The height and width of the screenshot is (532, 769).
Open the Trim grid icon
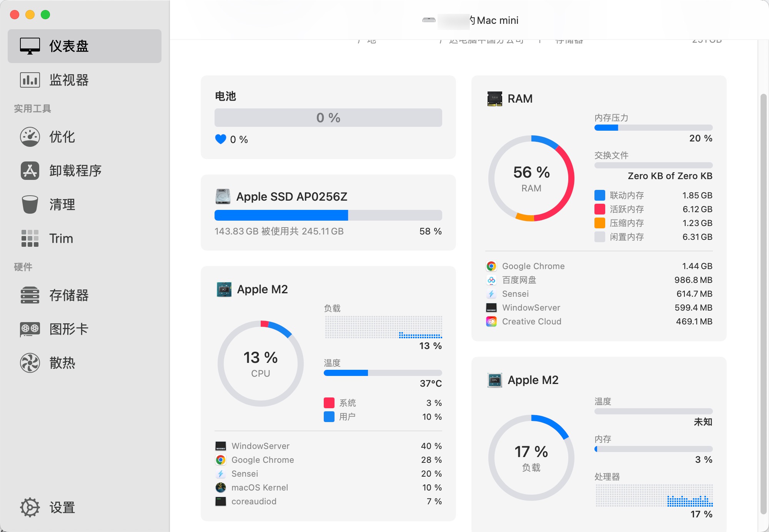30,238
